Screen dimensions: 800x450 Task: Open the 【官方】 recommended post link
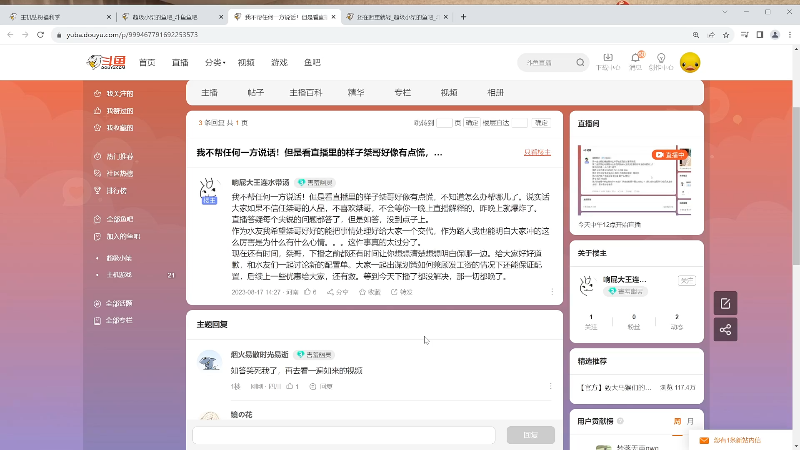tap(615, 387)
